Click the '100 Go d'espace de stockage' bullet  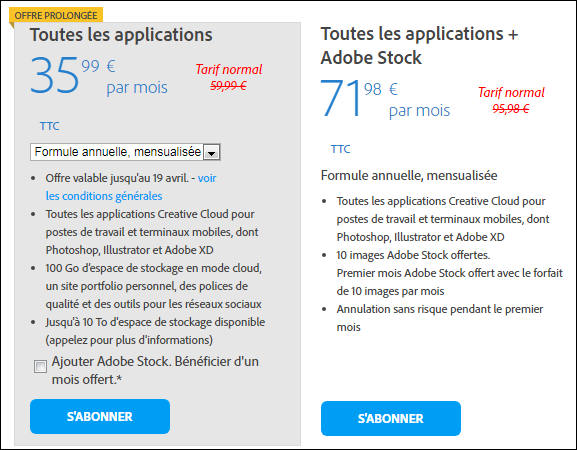pyautogui.click(x=153, y=286)
